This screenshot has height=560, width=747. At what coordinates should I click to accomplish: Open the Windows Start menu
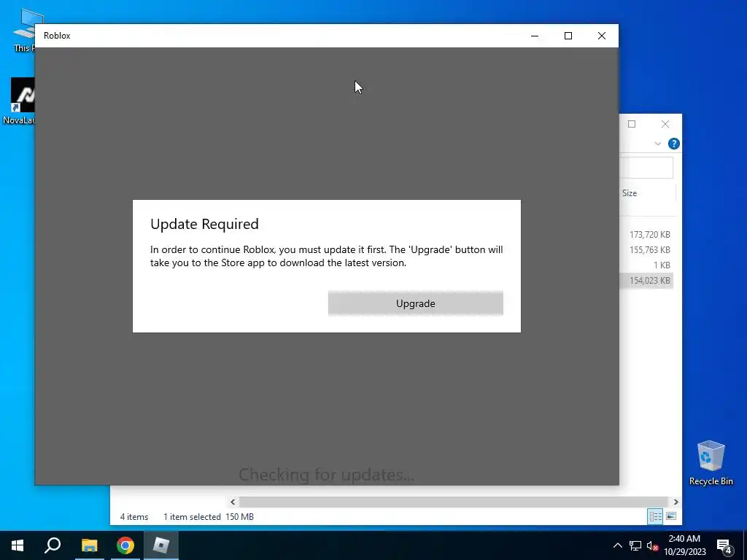[x=18, y=545]
